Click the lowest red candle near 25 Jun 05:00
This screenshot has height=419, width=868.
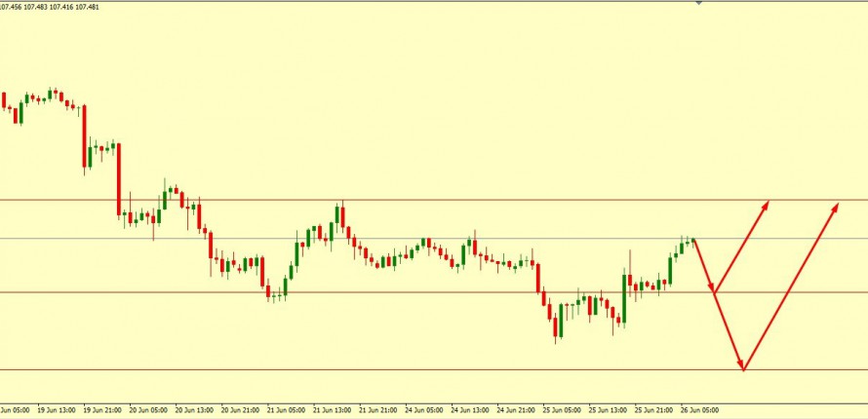click(x=557, y=325)
